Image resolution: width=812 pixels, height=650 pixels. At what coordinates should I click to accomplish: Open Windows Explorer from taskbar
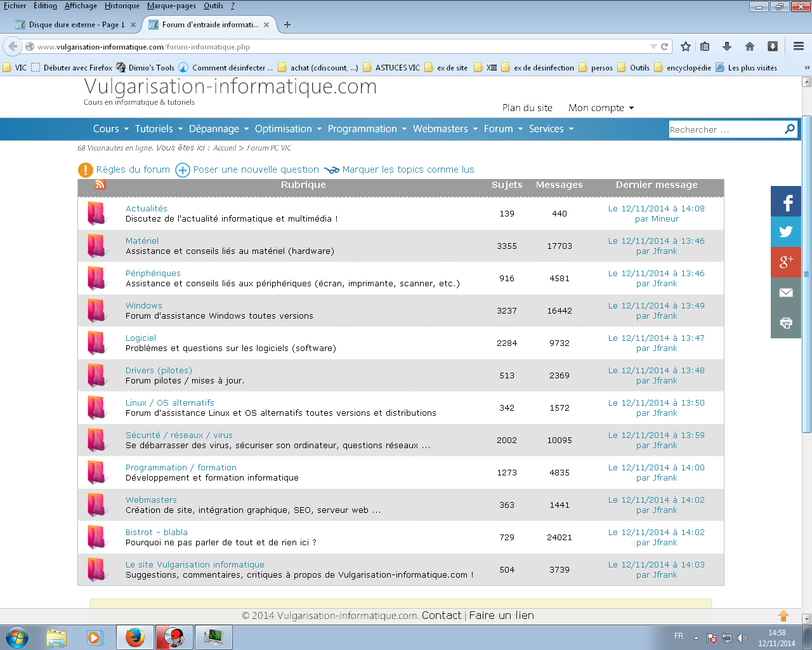(56, 637)
